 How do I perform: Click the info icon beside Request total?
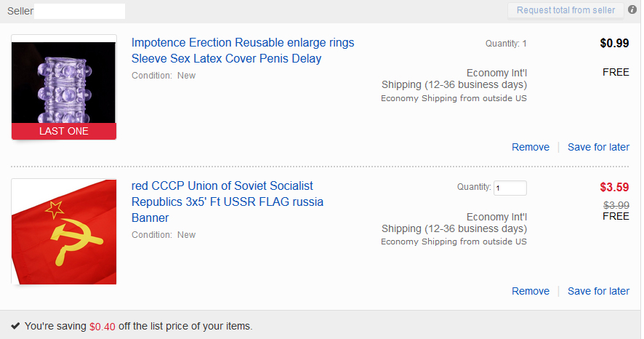[x=632, y=10]
